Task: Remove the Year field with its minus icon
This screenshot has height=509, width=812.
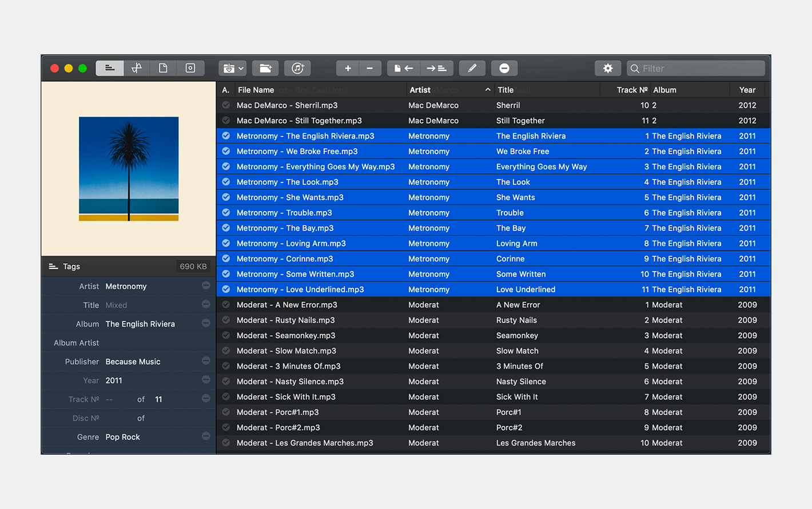Action: pyautogui.click(x=206, y=380)
